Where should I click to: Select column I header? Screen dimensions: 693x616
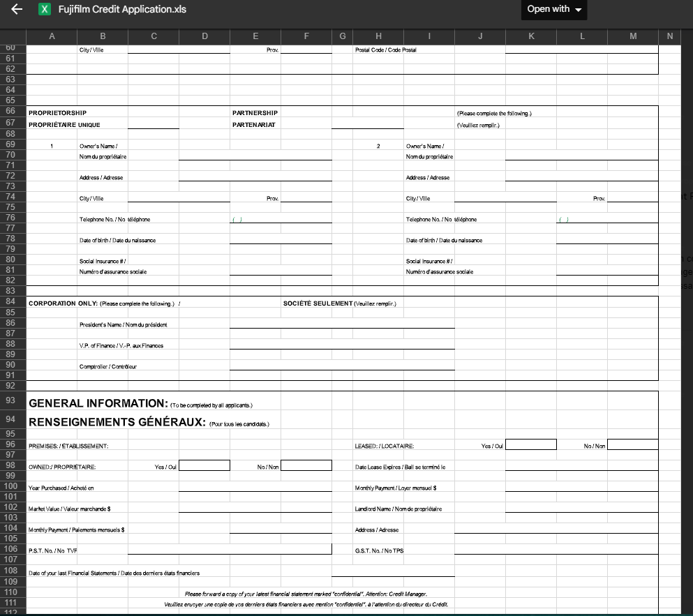coord(429,36)
